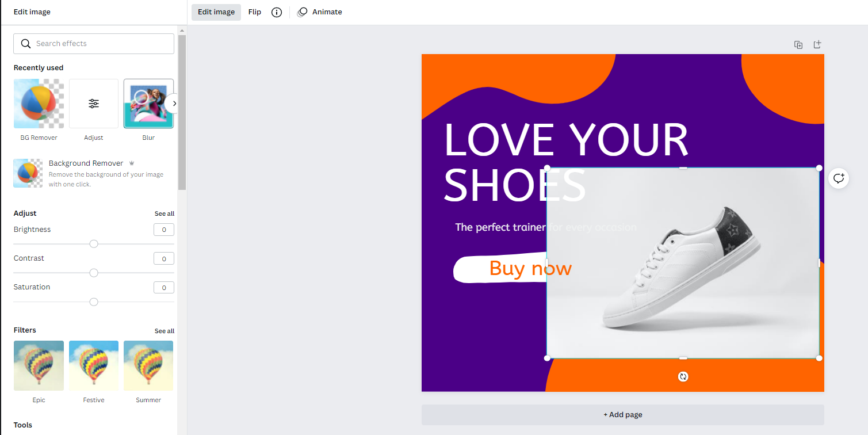
Task: Click the rotate handle below the shoe image
Action: point(683,376)
